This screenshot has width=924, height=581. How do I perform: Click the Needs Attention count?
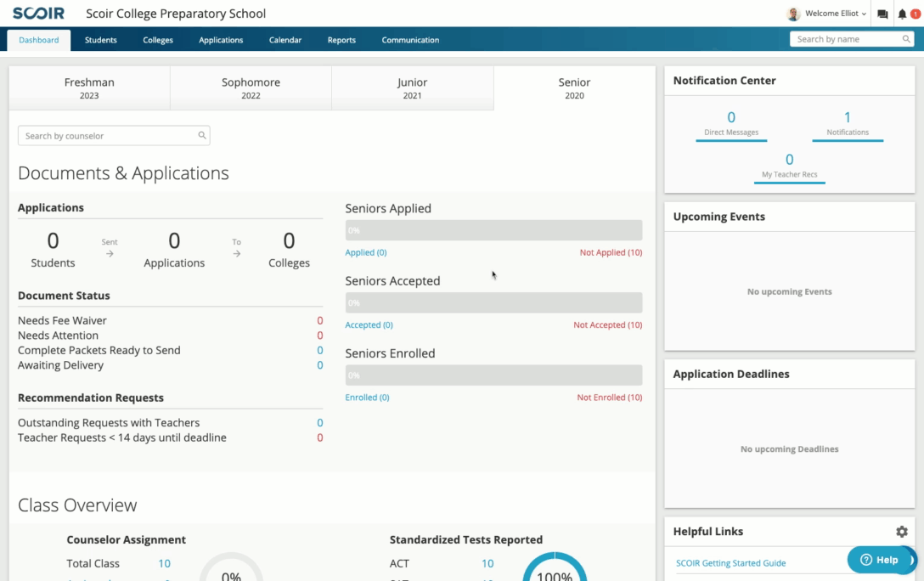(x=320, y=336)
